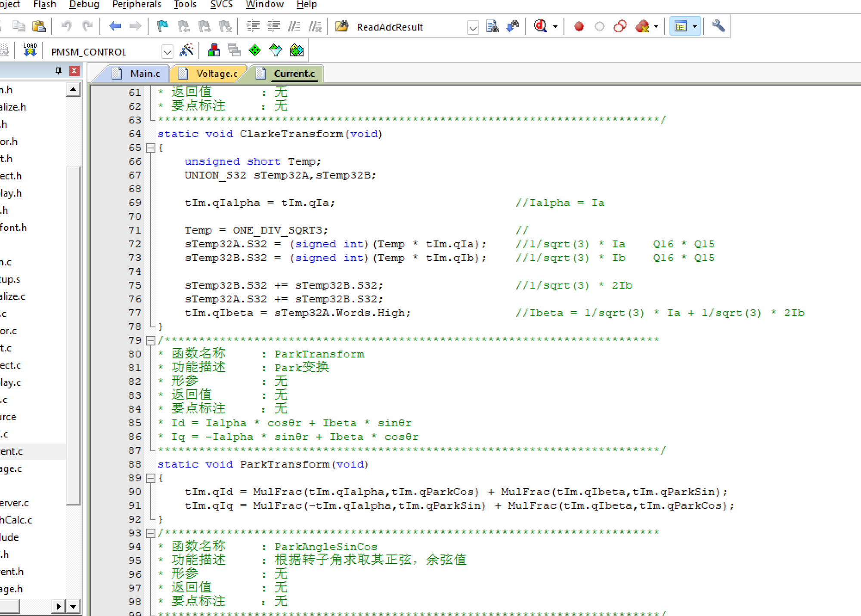Pin the project panel with pushpin

(59, 71)
